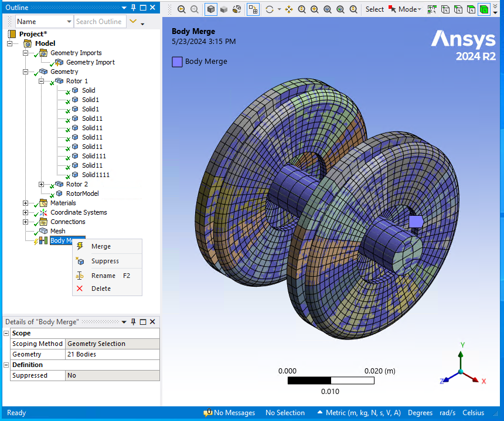Collapse the Scope section in Details
The image size is (504, 421).
6,333
